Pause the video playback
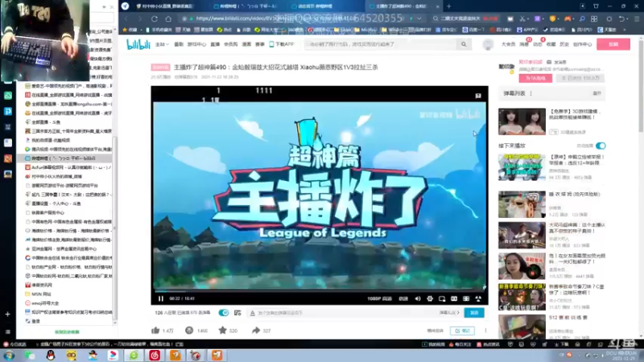This screenshot has width=644, height=362. click(160, 298)
